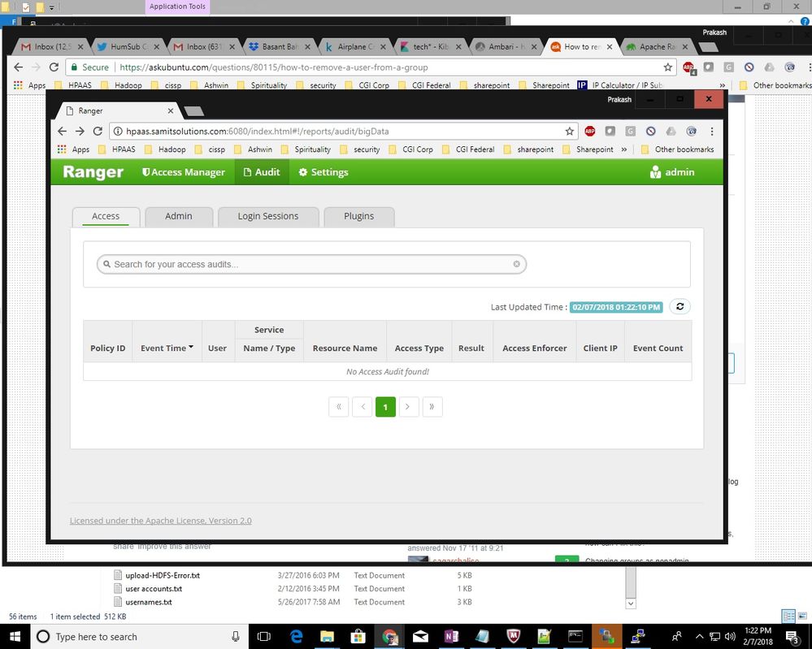
Task: Go forward in the Ranger browser window
Action: point(80,131)
